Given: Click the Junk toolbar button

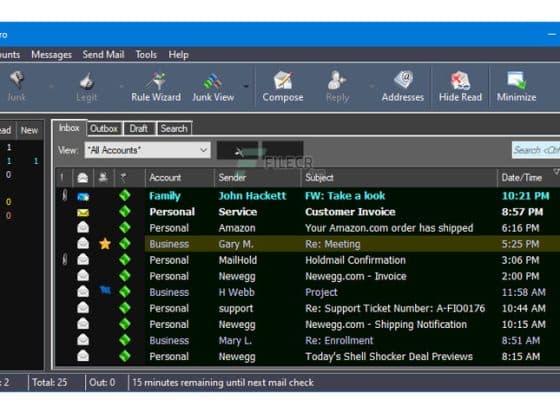Looking at the screenshot, I should point(16,86).
